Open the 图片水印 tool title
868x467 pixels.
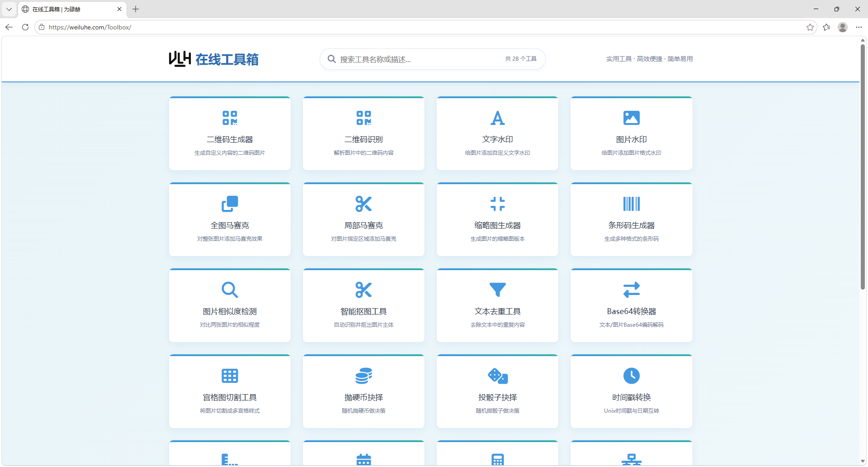[631, 139]
